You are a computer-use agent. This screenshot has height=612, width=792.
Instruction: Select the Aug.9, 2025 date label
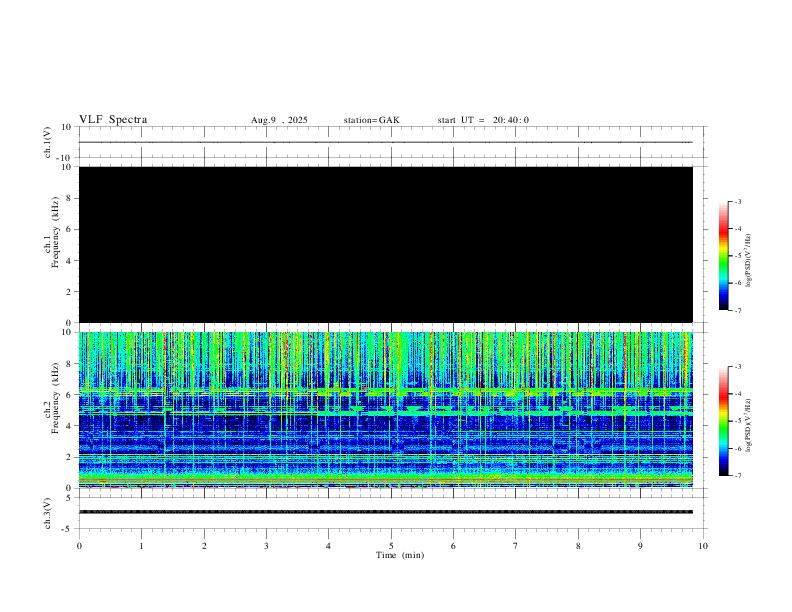coord(279,120)
